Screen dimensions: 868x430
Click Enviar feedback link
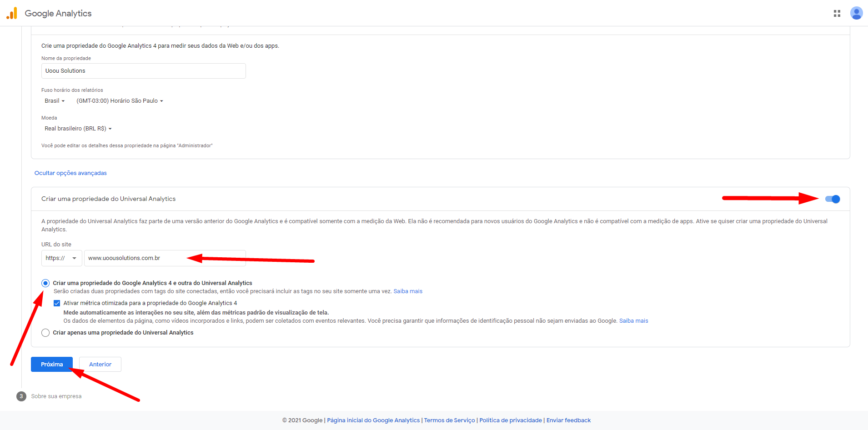pos(568,420)
